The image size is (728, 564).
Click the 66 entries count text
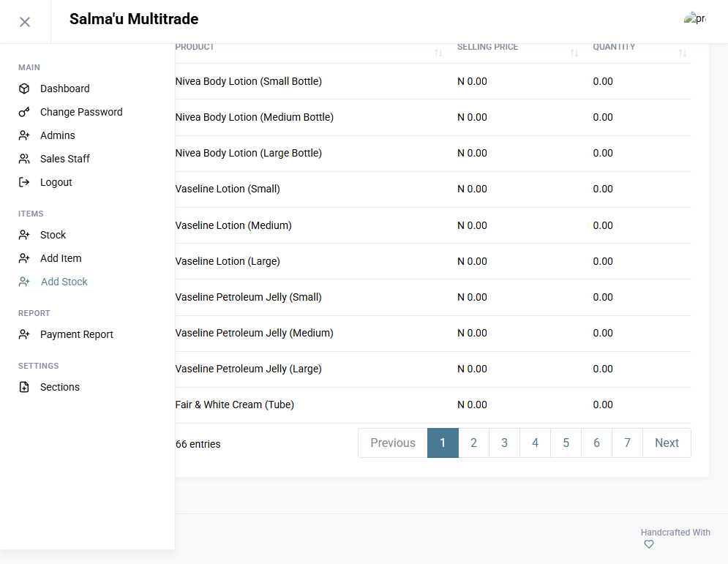coord(198,444)
